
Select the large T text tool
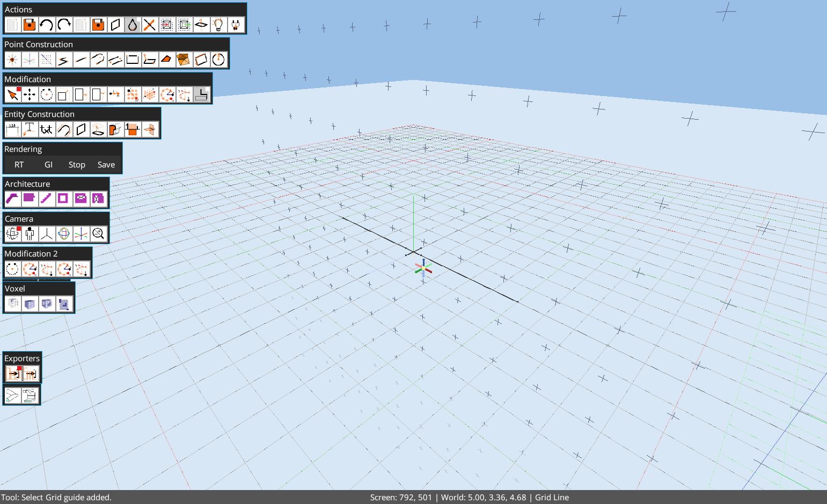tap(30, 129)
